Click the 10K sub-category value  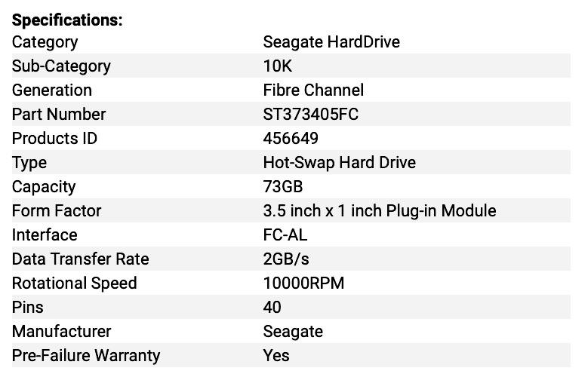277,66
